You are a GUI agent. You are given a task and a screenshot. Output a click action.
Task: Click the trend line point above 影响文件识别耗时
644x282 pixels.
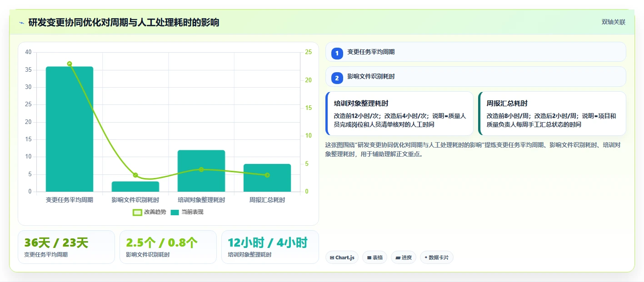click(135, 175)
